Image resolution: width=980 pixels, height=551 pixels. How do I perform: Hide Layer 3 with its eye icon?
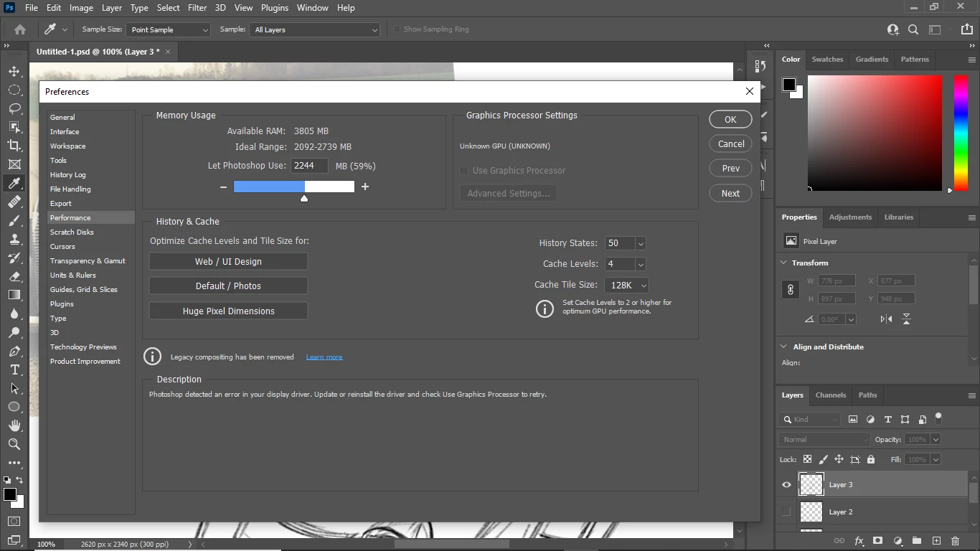coord(786,485)
